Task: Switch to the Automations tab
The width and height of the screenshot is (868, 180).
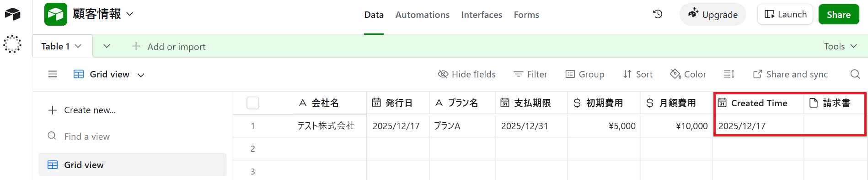Action: pyautogui.click(x=422, y=15)
